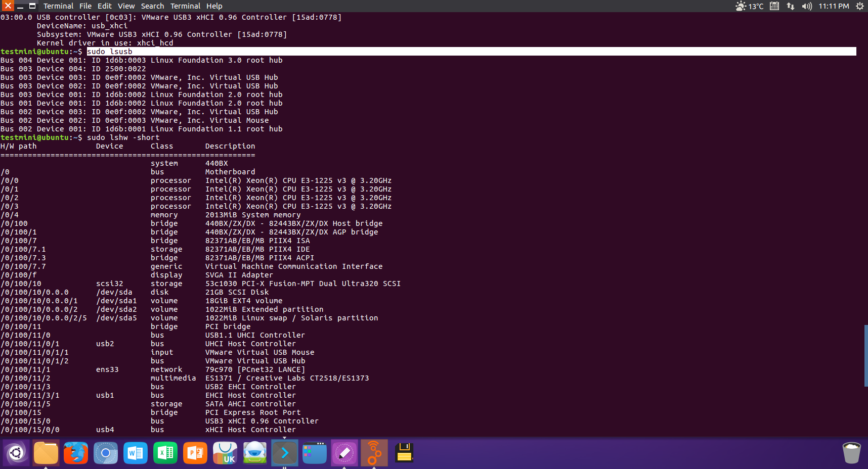Minimize the terminal window
Viewport: 868px width, 469px height.
click(x=20, y=6)
